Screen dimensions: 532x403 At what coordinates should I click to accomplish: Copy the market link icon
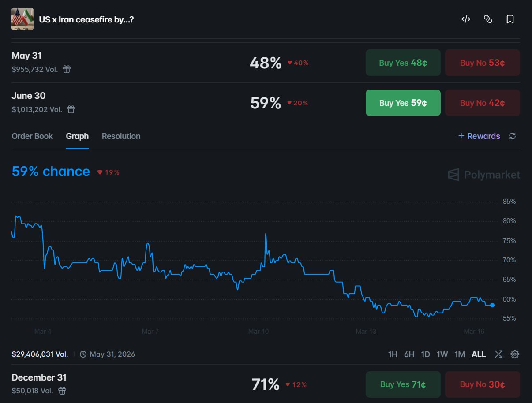point(488,19)
